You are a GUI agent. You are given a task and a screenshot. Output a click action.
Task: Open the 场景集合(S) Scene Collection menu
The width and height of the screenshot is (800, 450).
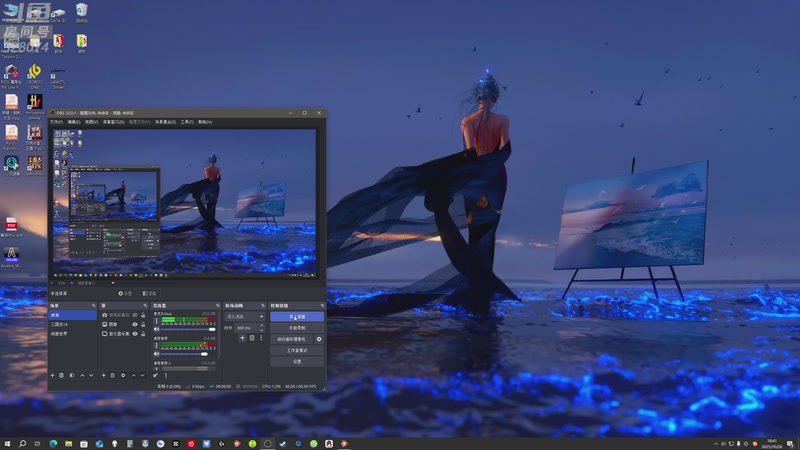(x=165, y=122)
